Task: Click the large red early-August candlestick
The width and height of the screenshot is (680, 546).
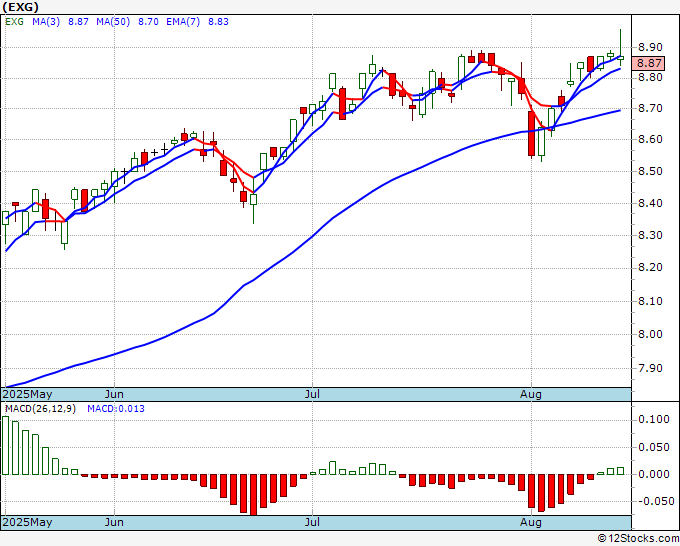Action: [531, 134]
